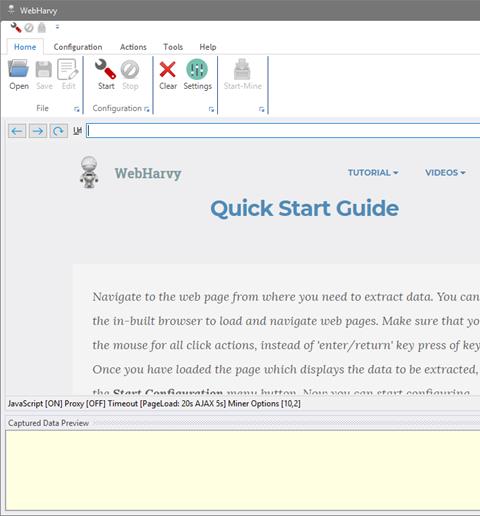Click the URL icon beside address bar
Screen dimensions: 480x516
pos(77,131)
